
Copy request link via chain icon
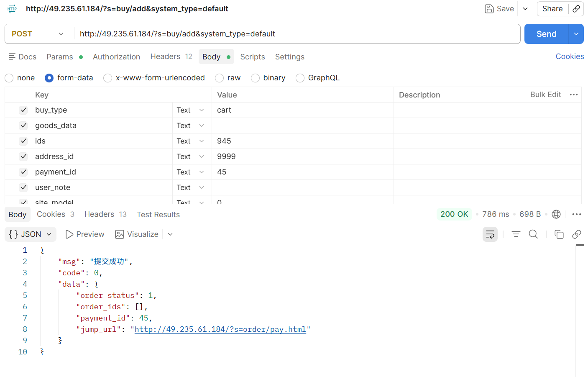(576, 9)
